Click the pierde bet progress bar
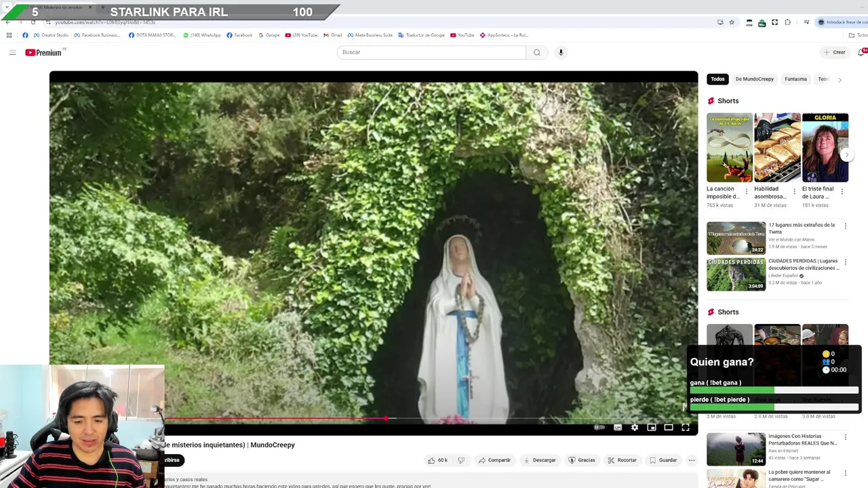Image resolution: width=868 pixels, height=488 pixels. pos(774,407)
